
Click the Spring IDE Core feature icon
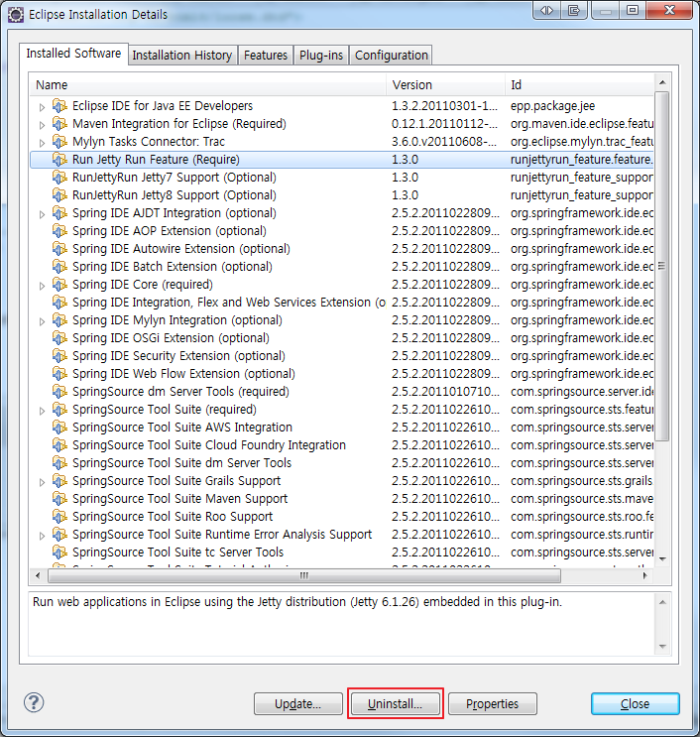click(x=59, y=285)
